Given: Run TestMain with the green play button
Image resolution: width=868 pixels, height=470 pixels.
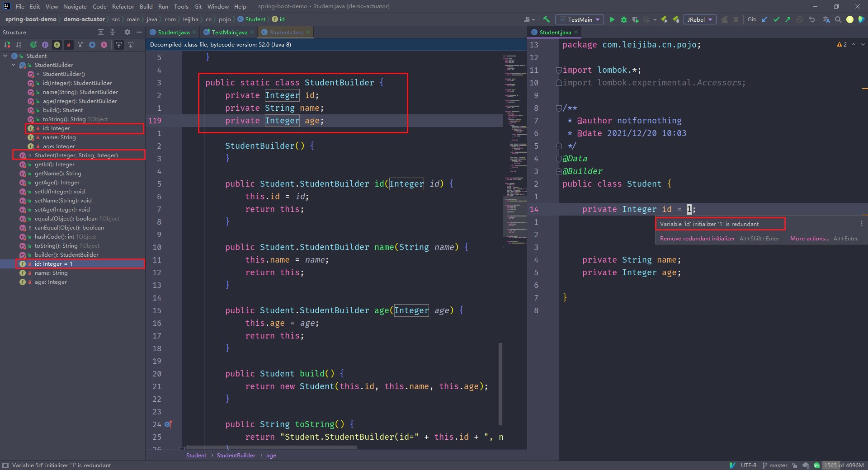Looking at the screenshot, I should pos(612,19).
